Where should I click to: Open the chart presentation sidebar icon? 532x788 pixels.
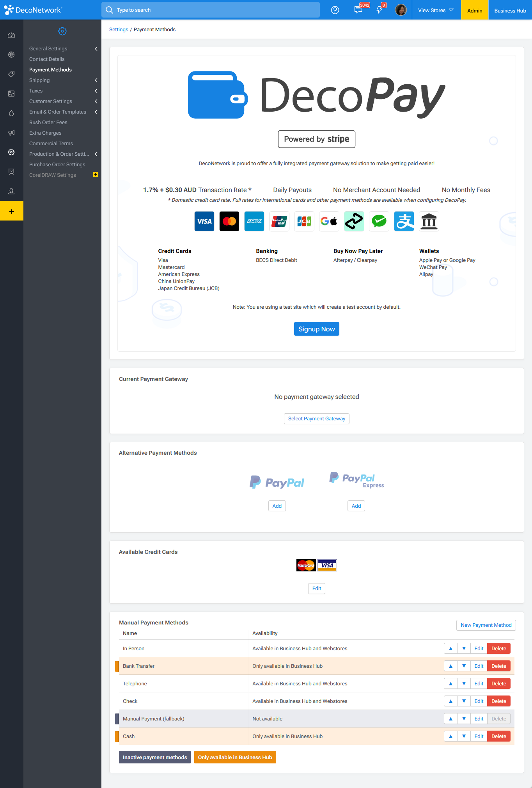tap(11, 172)
